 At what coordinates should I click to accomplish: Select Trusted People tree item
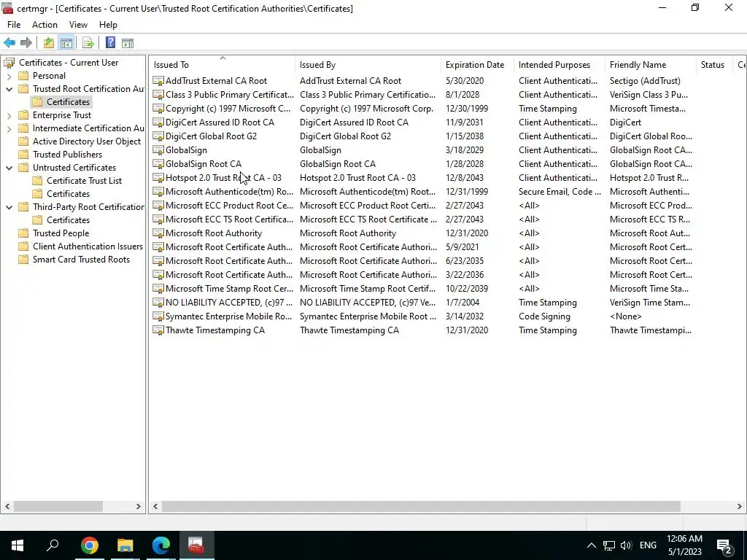point(61,233)
